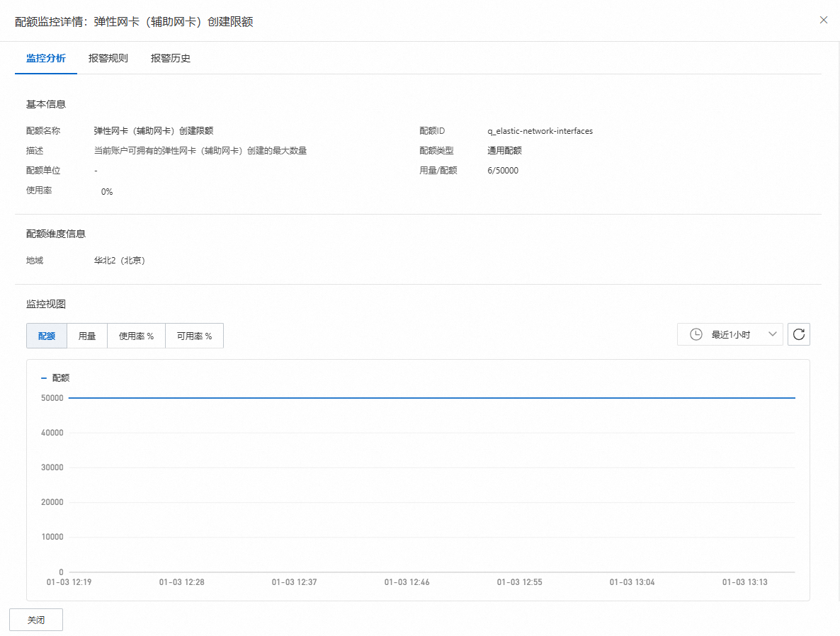Click y-axis label 30000
The image size is (840, 636).
52,467
